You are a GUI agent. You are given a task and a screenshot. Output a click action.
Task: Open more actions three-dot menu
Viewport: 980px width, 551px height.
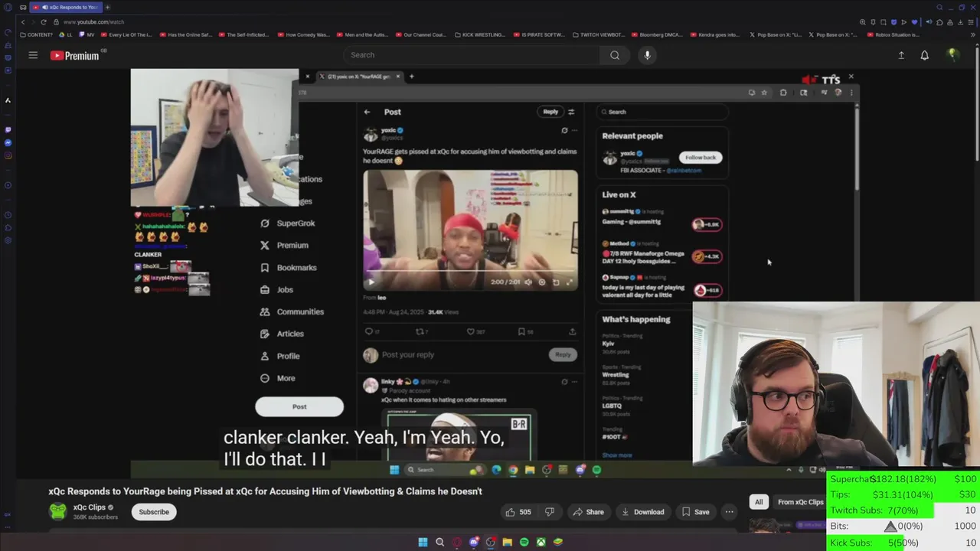730,512
